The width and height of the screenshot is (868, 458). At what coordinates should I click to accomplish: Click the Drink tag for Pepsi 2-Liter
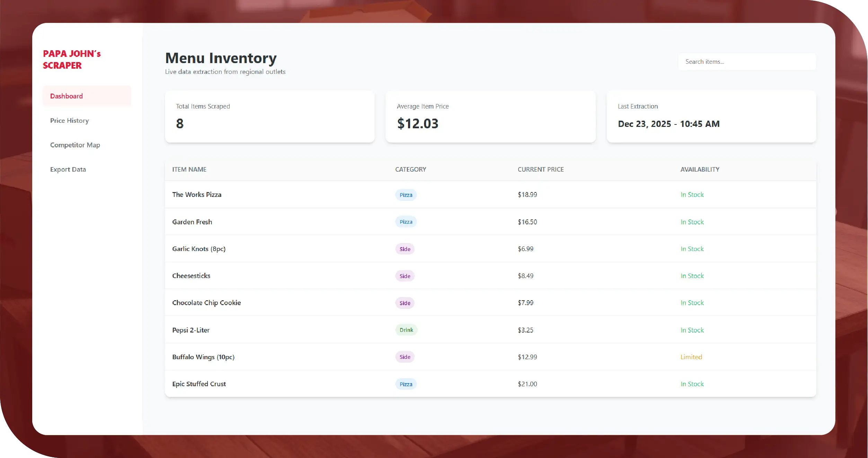(x=406, y=330)
